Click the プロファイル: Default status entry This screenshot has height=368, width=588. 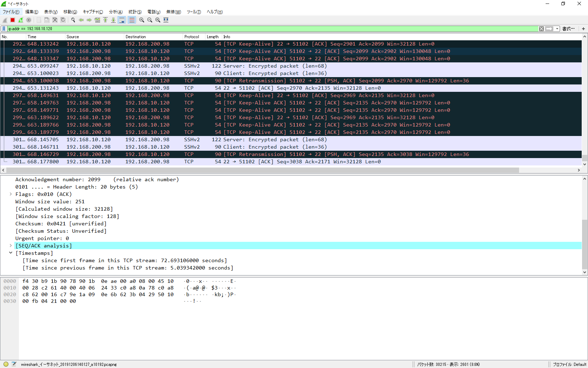[569, 364]
